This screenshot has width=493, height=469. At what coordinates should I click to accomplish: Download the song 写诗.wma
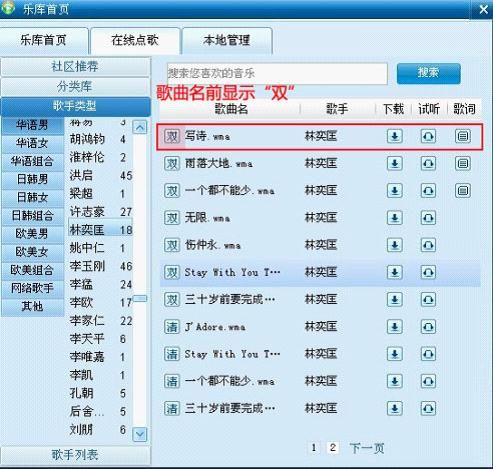pos(395,136)
